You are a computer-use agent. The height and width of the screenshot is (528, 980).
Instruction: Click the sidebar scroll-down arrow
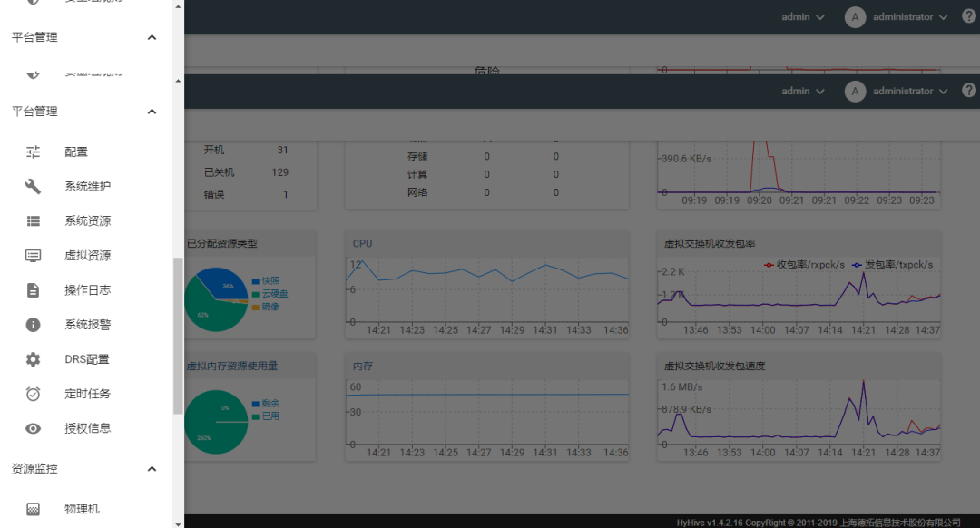point(178,524)
